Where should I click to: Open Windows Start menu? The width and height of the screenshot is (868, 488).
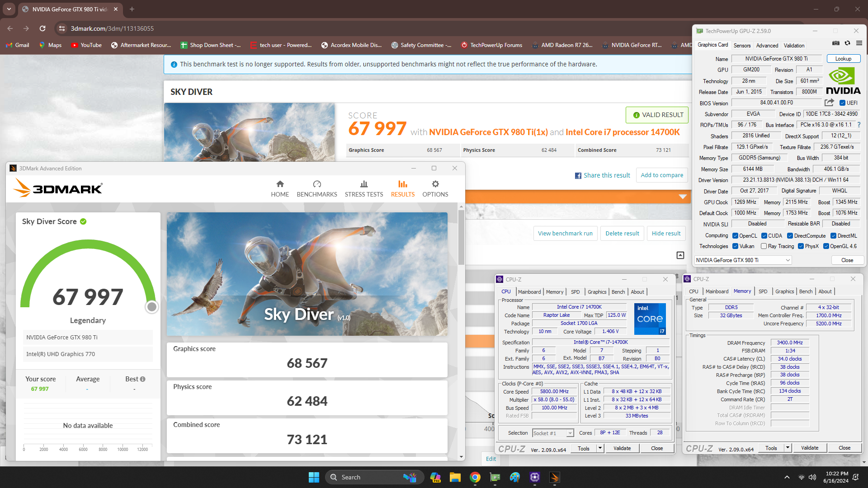click(314, 477)
